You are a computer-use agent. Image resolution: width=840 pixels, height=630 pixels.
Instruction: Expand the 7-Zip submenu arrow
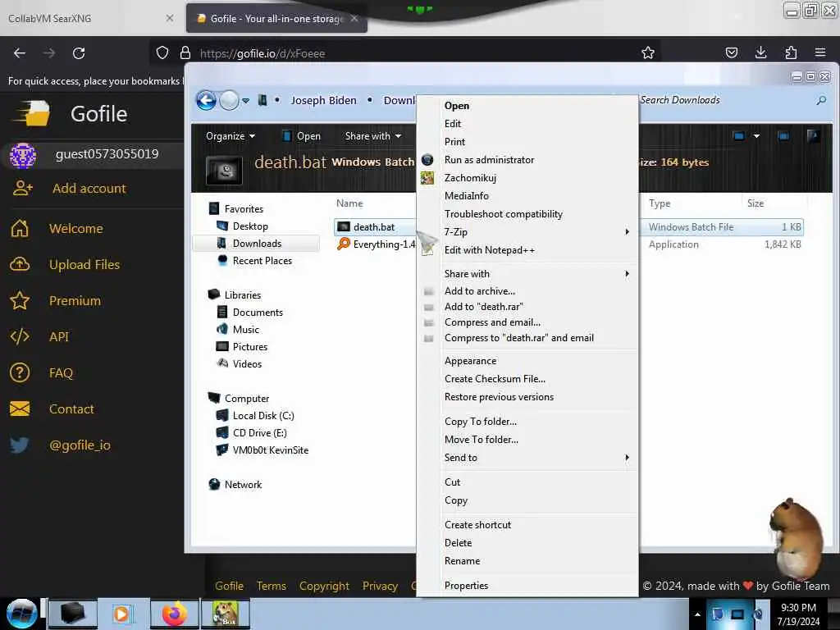tap(627, 232)
